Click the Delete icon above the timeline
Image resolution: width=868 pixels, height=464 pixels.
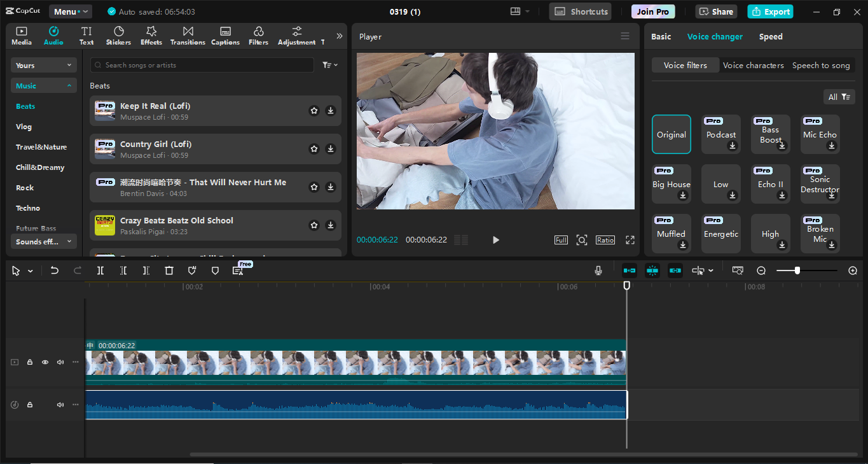click(x=169, y=271)
